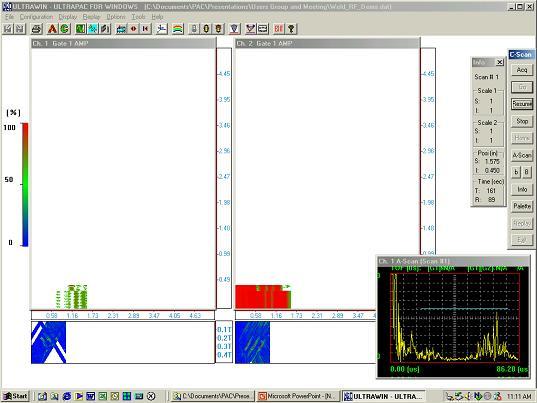The width and height of the screenshot is (537, 403).
Task: Open the rainbow color palette toolbar icon
Action: (x=177, y=29)
